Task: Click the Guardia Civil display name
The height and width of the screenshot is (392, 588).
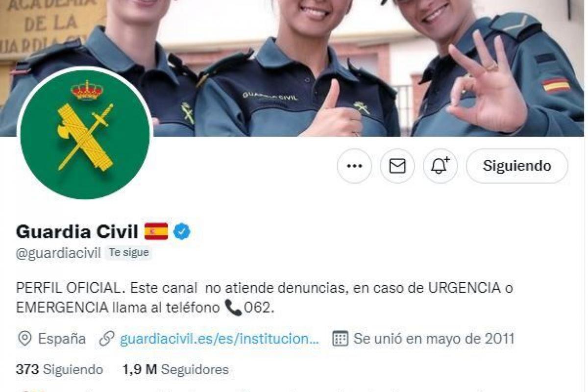Action: pos(77,231)
